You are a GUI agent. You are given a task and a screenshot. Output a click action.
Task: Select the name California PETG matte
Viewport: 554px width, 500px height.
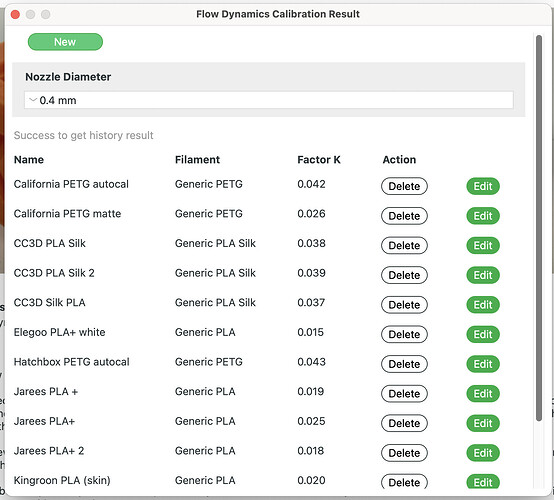click(67, 214)
